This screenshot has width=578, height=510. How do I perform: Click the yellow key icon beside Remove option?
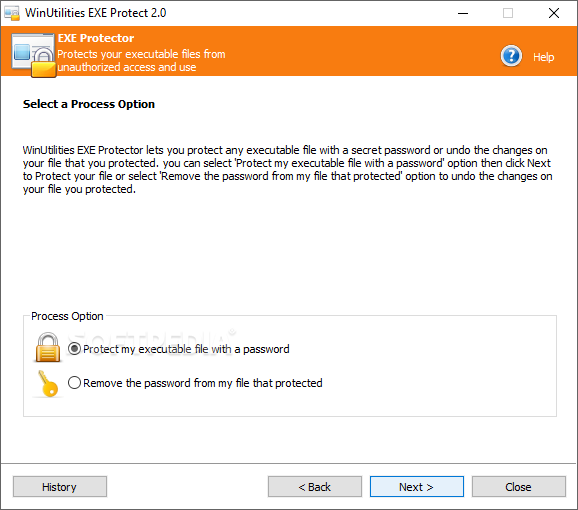click(48, 384)
